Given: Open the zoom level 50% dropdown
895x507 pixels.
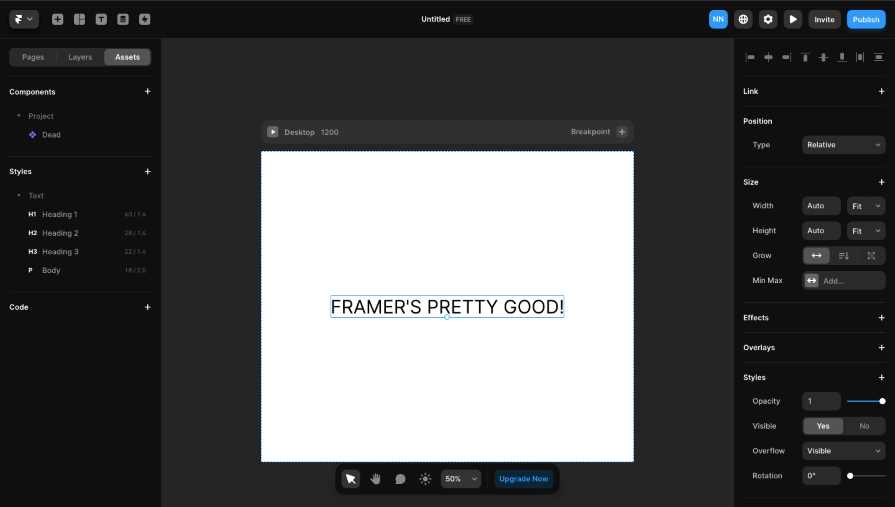Looking at the screenshot, I should pos(461,479).
